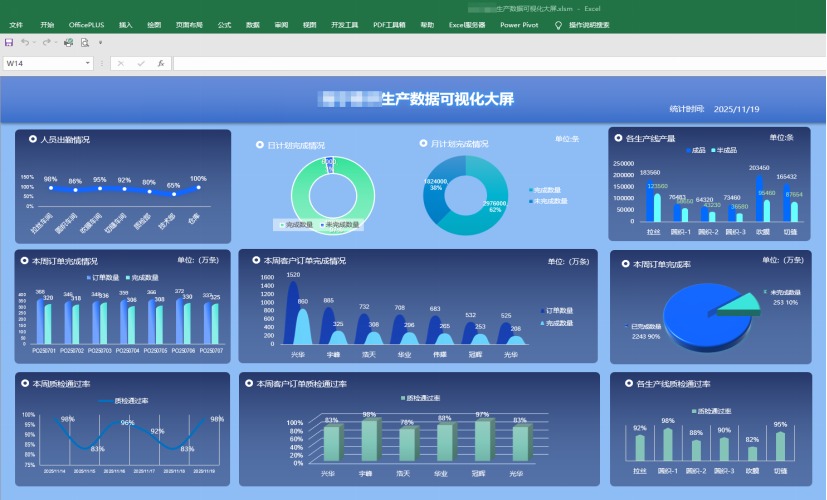Click the 操作说明搜索 search box
827x500 pixels.
[x=589, y=24]
